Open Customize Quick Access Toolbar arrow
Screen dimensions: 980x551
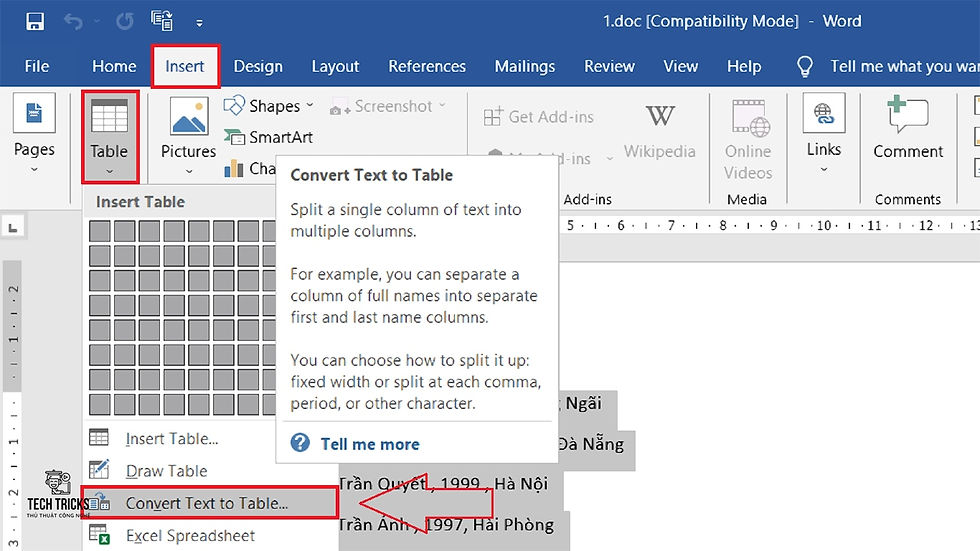[x=199, y=23]
